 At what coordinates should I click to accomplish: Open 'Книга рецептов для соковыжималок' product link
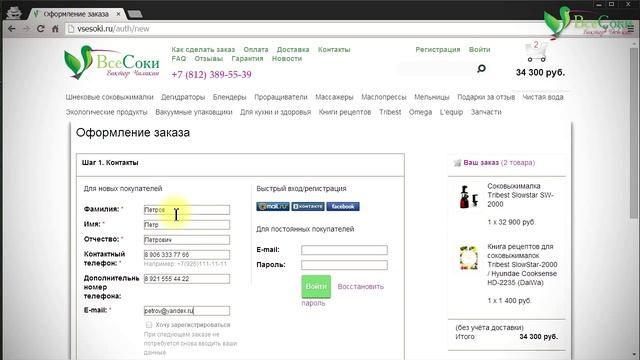[522, 264]
